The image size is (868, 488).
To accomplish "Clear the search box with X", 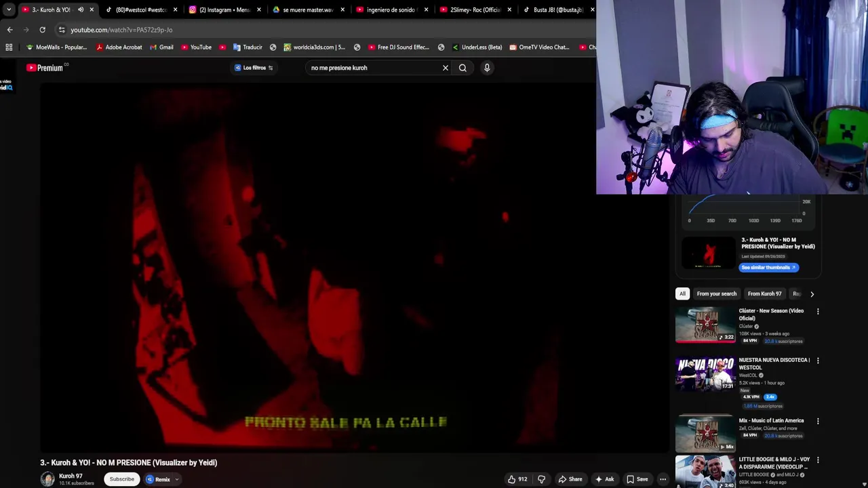I will [x=446, y=68].
